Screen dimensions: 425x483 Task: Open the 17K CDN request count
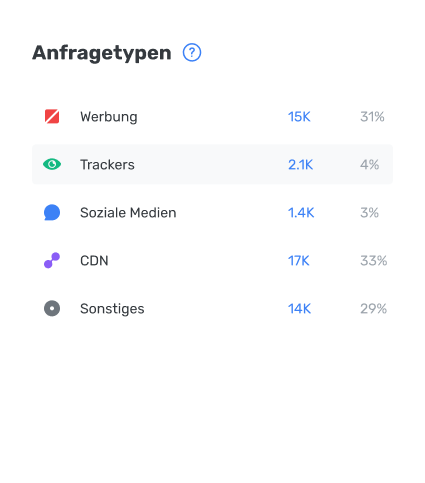coord(299,261)
